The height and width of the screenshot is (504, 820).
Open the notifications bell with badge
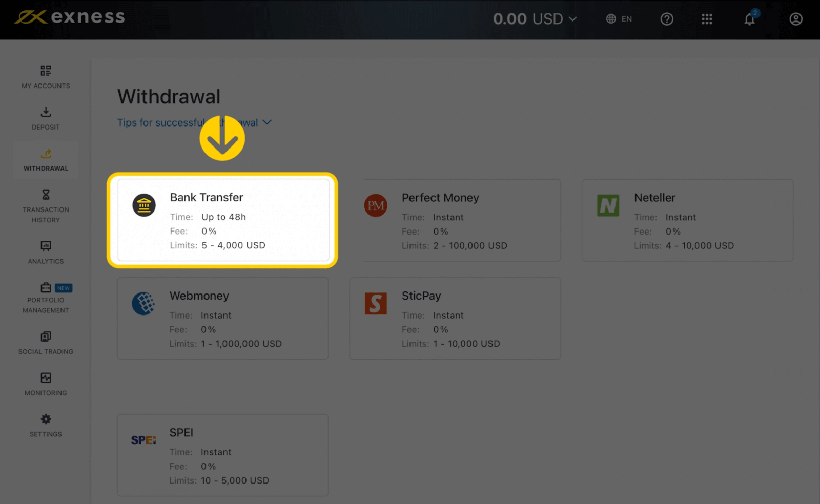(750, 19)
